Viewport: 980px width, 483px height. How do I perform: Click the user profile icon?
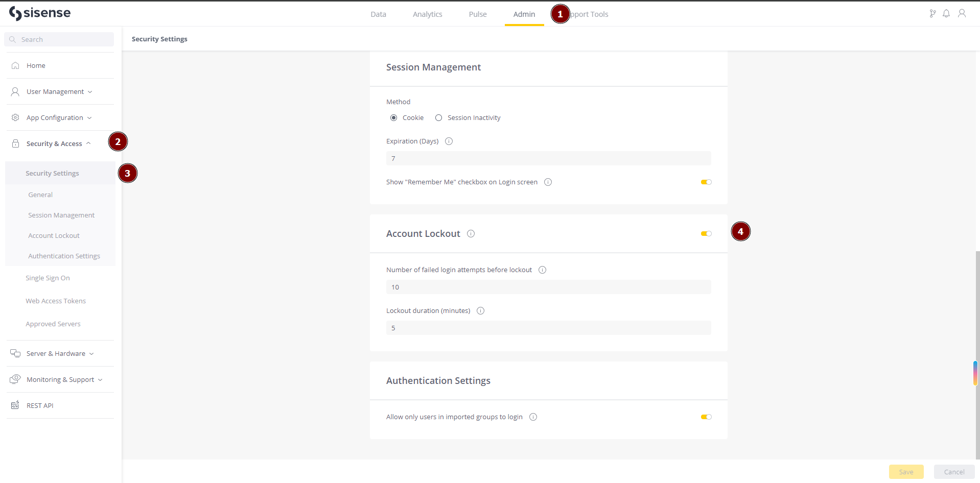962,13
